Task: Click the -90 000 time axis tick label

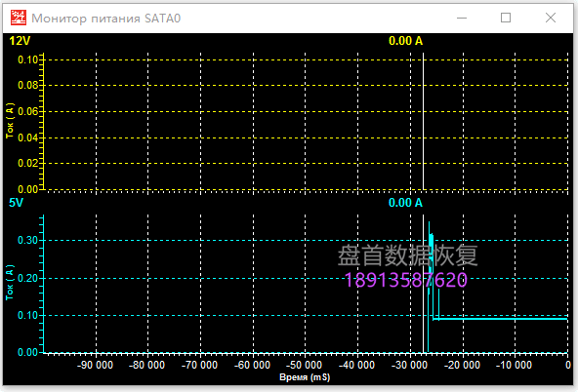Action: 95,365
